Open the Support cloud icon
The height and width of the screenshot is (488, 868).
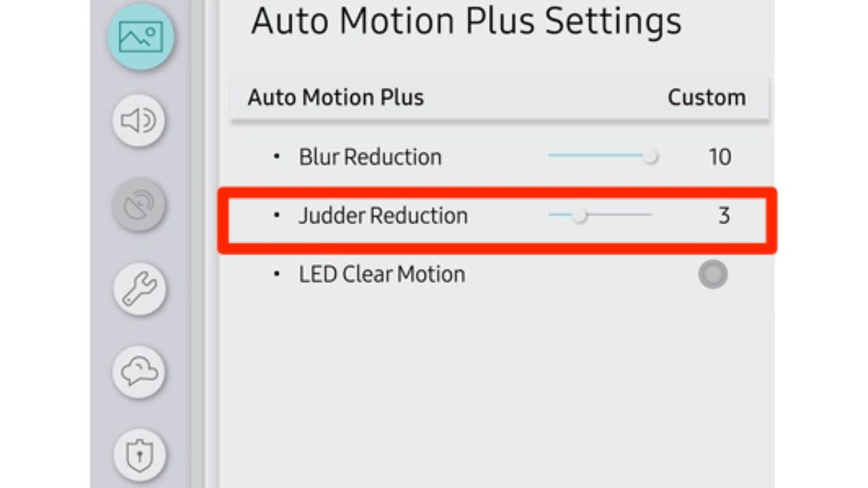(140, 372)
